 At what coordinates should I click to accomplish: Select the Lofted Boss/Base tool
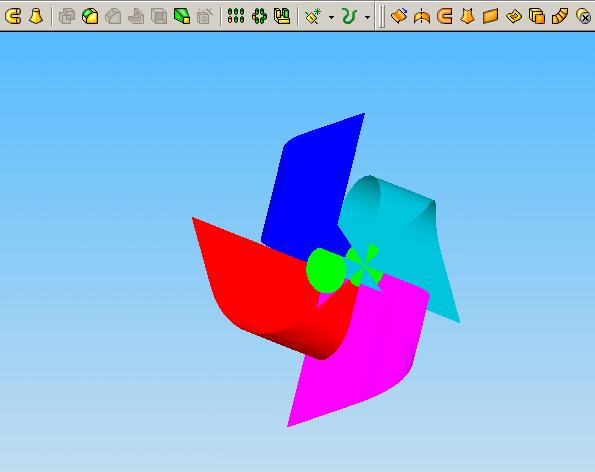[x=36, y=16]
